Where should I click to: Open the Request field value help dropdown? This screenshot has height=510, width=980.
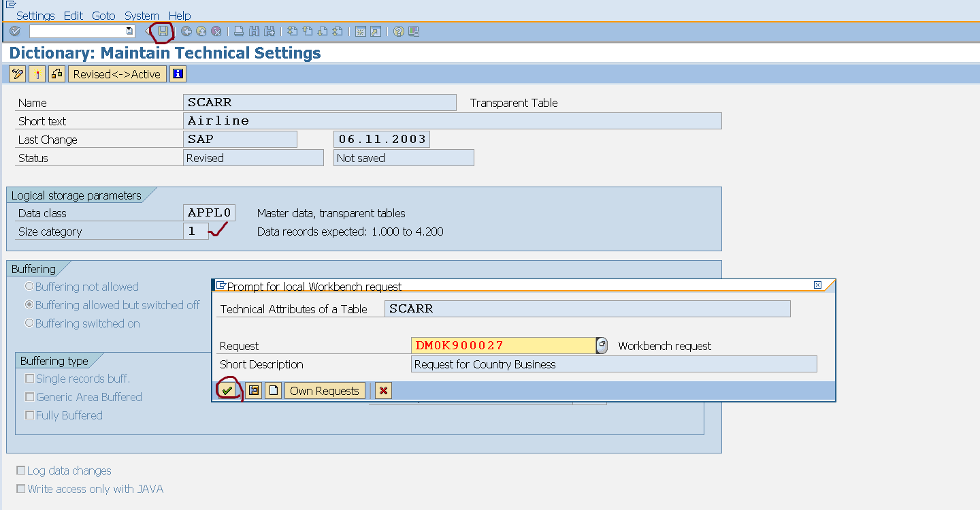click(x=602, y=345)
